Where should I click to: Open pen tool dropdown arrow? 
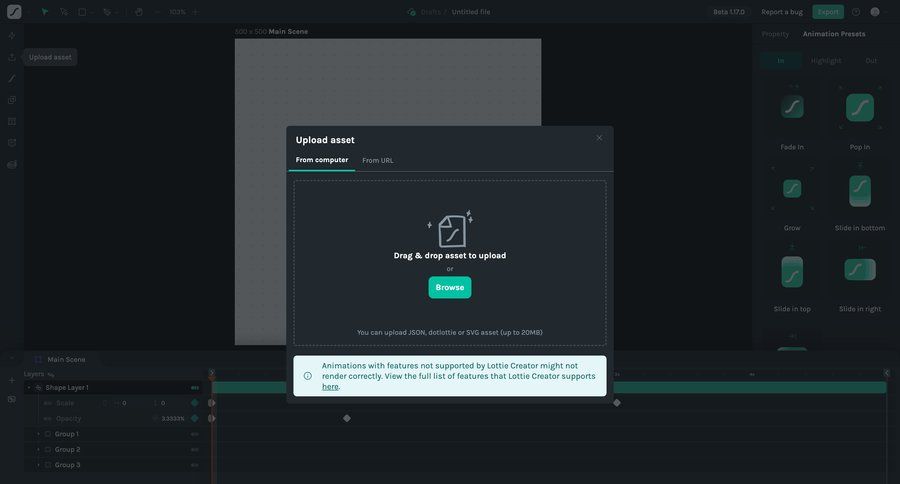pos(117,12)
